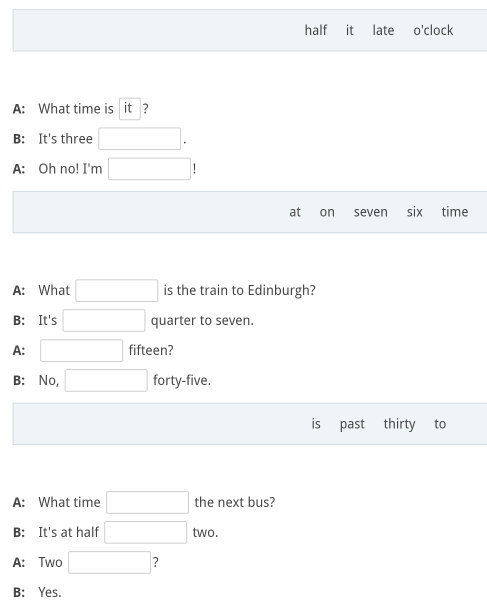
Task: Click the blank before 'the next bus?'
Action: coord(148,502)
